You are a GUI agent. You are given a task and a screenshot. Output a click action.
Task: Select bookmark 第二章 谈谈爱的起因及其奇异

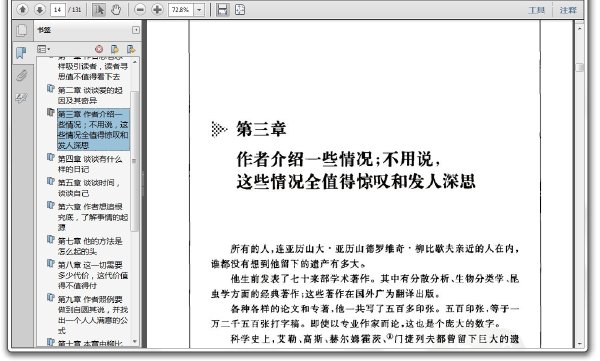pyautogui.click(x=90, y=95)
